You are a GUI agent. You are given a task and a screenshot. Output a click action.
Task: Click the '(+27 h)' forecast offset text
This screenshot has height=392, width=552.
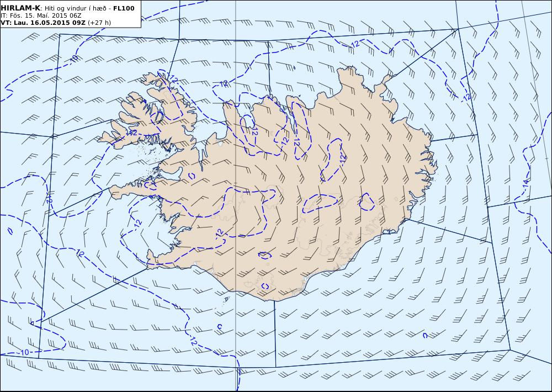(99, 23)
